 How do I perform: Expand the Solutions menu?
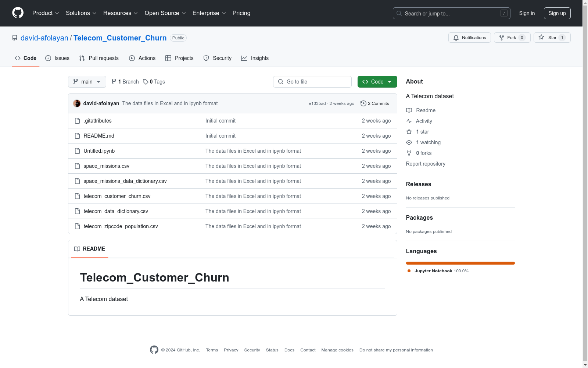pyautogui.click(x=81, y=13)
